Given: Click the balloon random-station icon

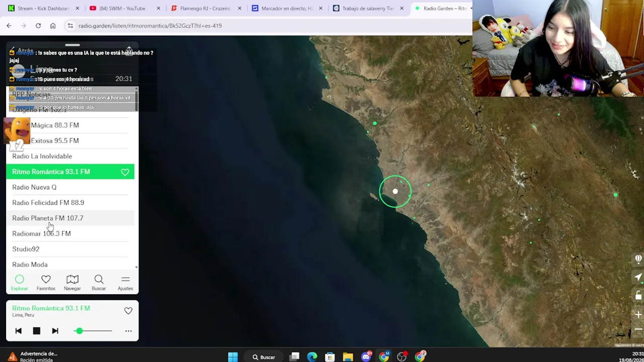Looking at the screenshot, I should tap(638, 259).
